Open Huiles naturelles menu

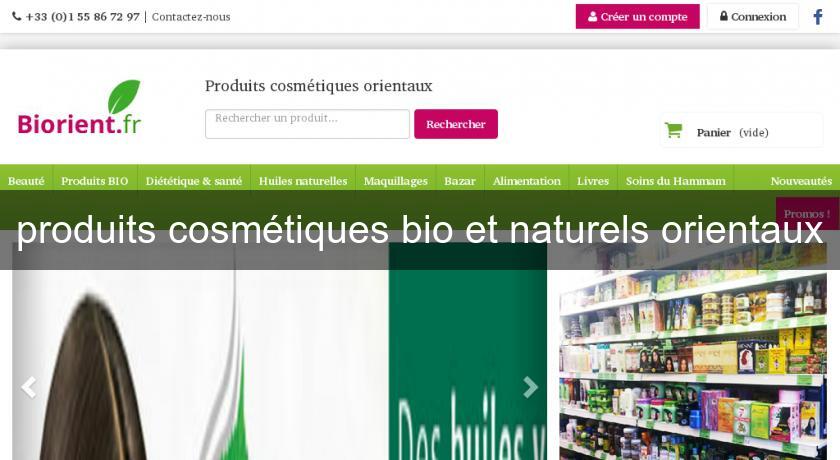[303, 181]
